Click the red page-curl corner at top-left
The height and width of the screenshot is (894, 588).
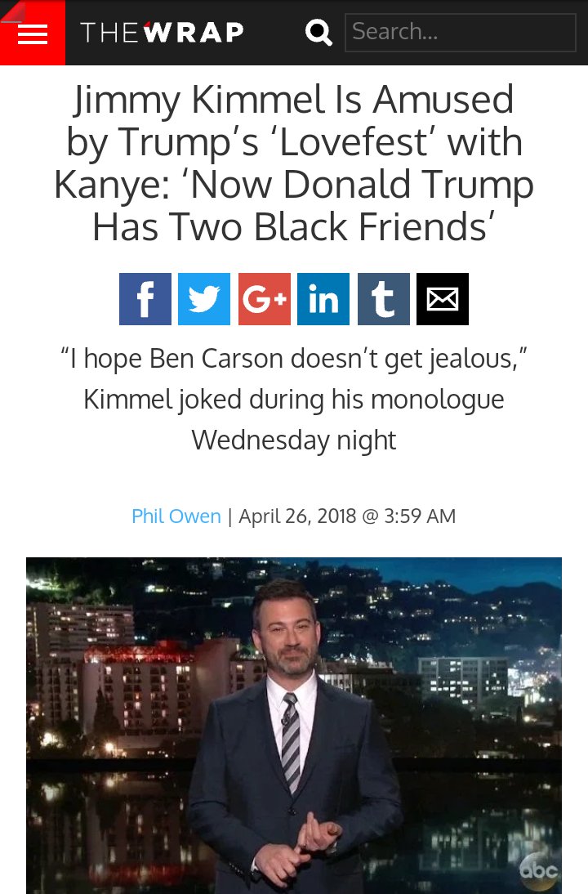pos(12,12)
